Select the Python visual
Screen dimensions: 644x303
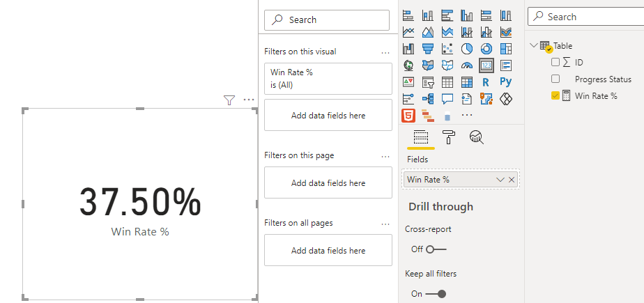[505, 82]
